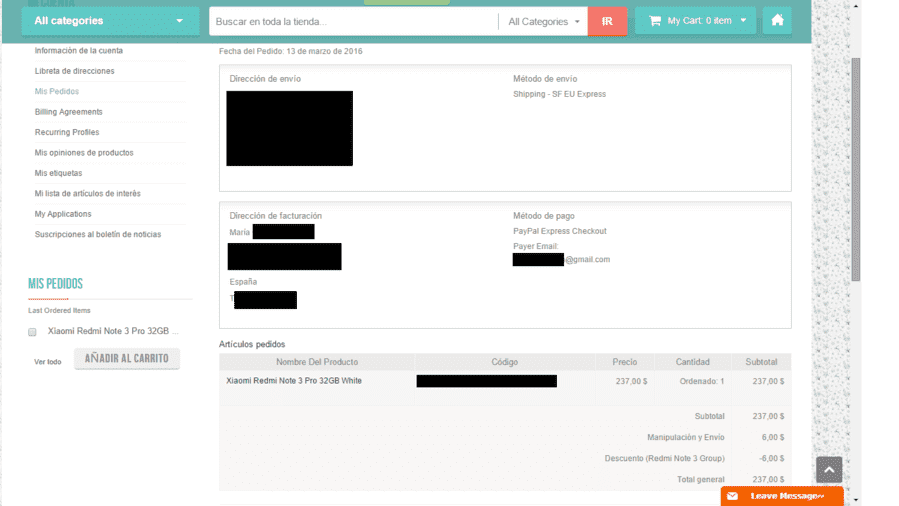The image size is (899, 506).
Task: Expand the My Cart dropdown arrow
Action: coord(744,21)
